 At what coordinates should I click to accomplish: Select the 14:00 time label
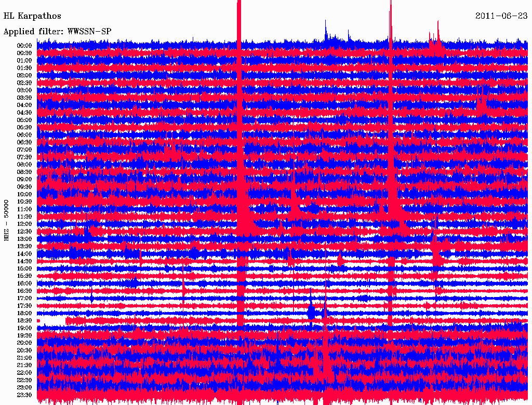(x=24, y=254)
